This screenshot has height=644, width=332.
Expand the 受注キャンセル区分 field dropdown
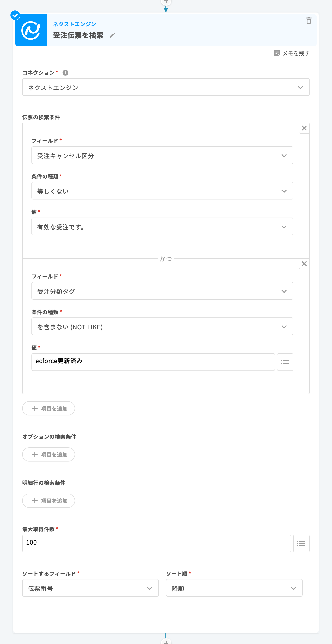coord(162,155)
